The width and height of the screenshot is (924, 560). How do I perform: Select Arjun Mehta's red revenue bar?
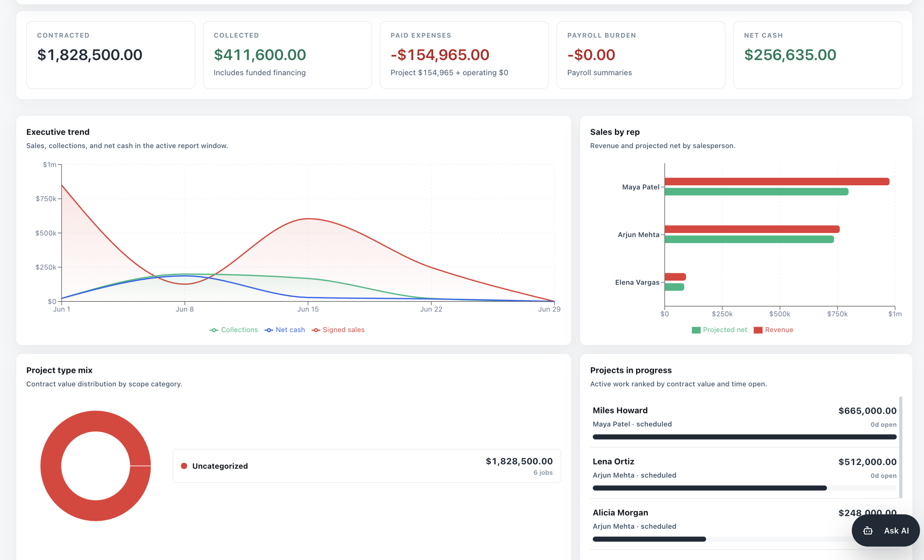(752, 229)
